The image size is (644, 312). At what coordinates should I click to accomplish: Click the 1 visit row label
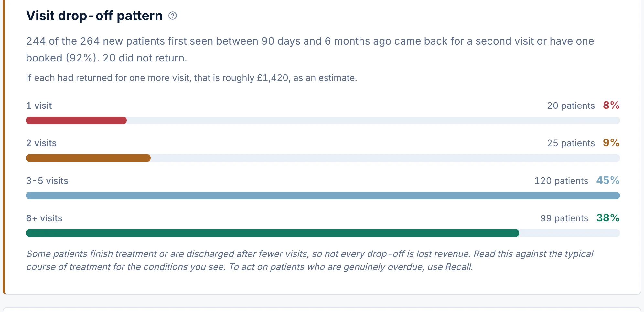pos(39,106)
